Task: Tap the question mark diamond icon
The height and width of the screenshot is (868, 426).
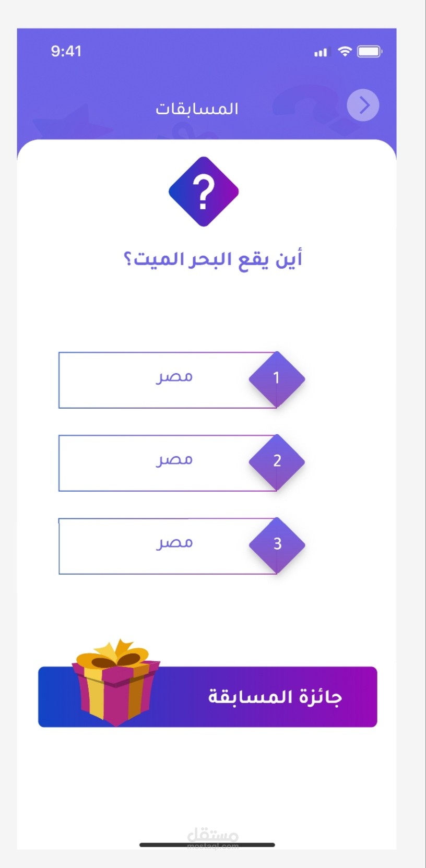Action: [x=204, y=192]
